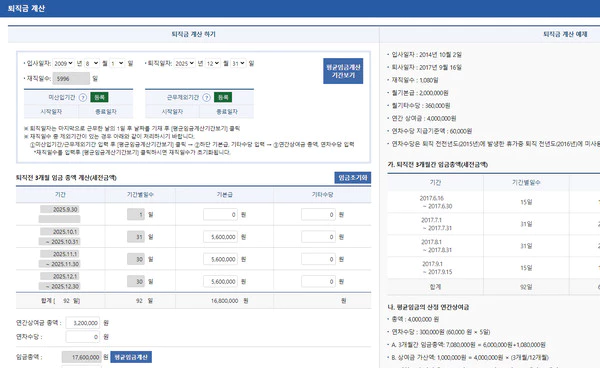This screenshot has height=368, width=600.
Task: Click the 기본급 field in the 2025.9.30 row
Action: point(220,215)
